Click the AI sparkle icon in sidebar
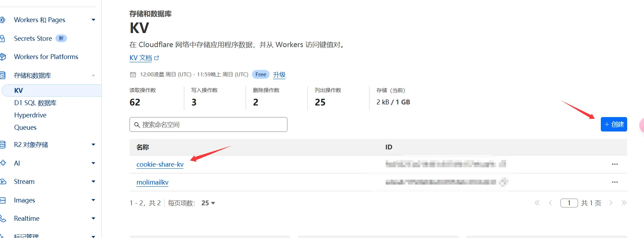Screen dimensions: 644x238 3,163
